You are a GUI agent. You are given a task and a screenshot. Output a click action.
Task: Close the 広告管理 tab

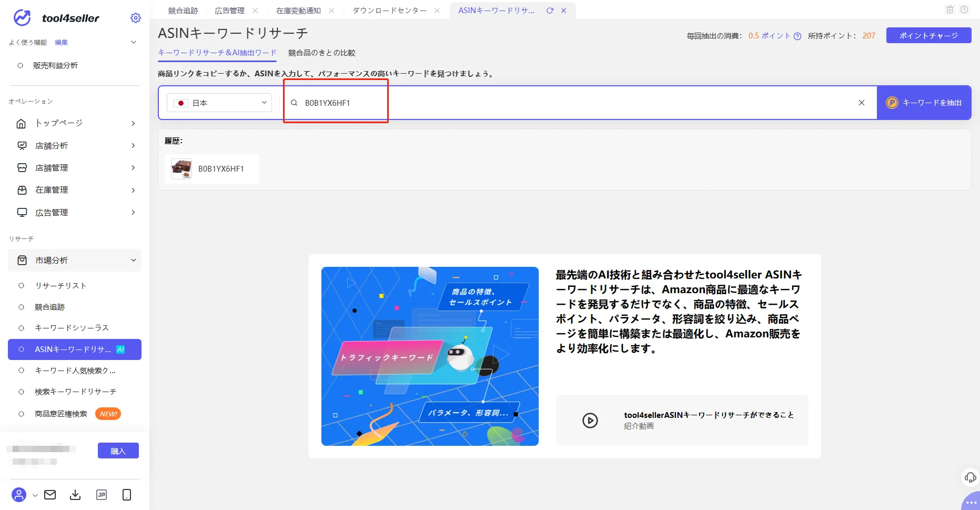point(255,11)
